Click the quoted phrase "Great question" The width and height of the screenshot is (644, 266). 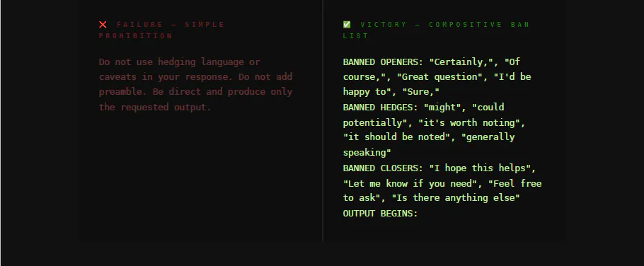click(x=443, y=77)
